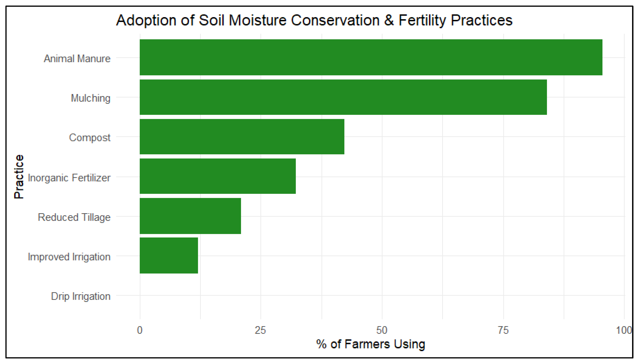Select the 'Mulching' axis label
638x364 pixels.
[91, 98]
